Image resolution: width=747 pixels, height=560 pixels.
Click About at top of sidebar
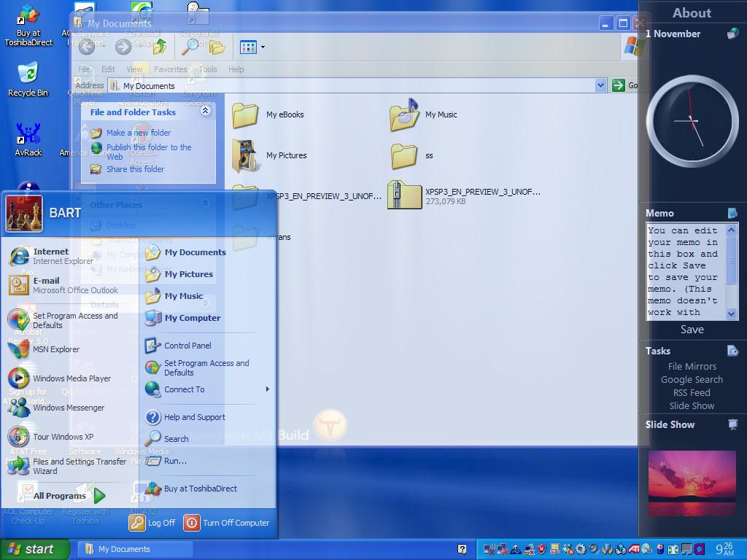(x=692, y=13)
